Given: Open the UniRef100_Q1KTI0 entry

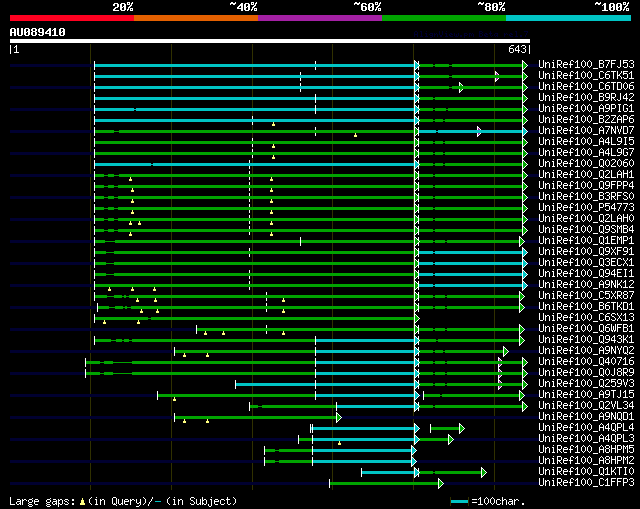Looking at the screenshot, I should point(586,472).
